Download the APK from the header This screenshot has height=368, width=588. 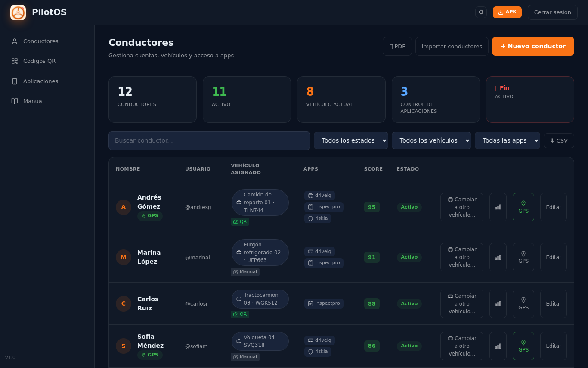click(507, 12)
